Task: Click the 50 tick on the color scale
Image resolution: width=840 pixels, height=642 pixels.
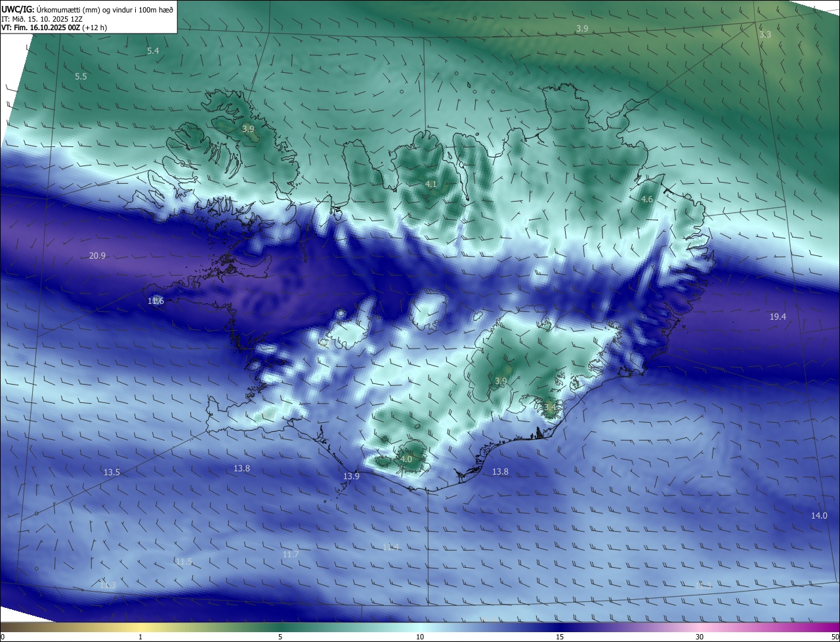Action: (x=835, y=637)
